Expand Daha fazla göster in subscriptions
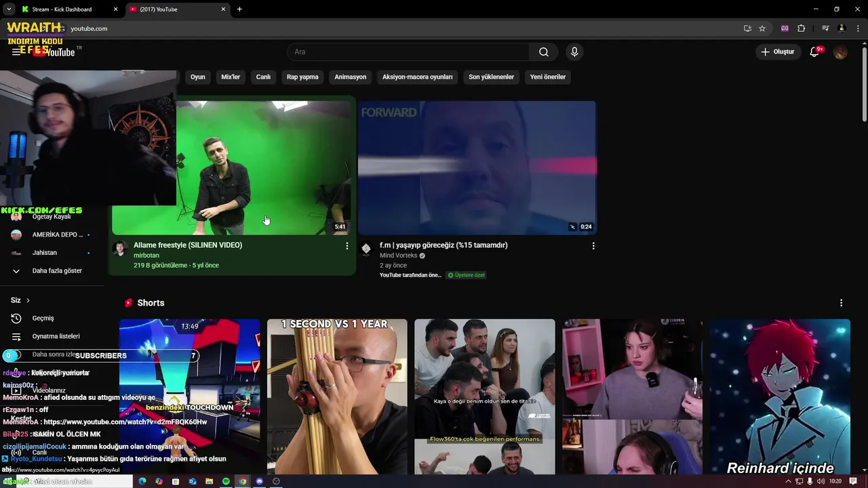 coord(57,271)
